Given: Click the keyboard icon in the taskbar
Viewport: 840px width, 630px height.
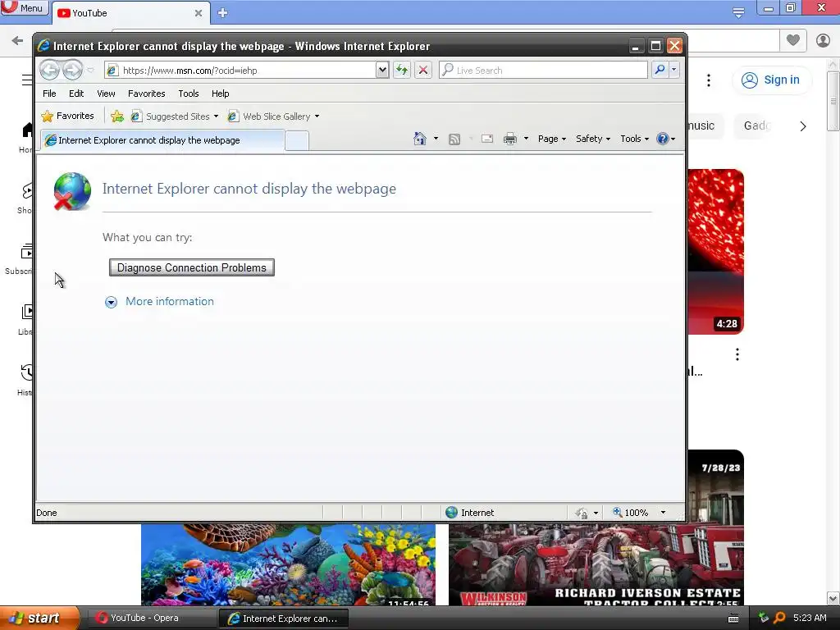Looking at the screenshot, I should tap(733, 619).
